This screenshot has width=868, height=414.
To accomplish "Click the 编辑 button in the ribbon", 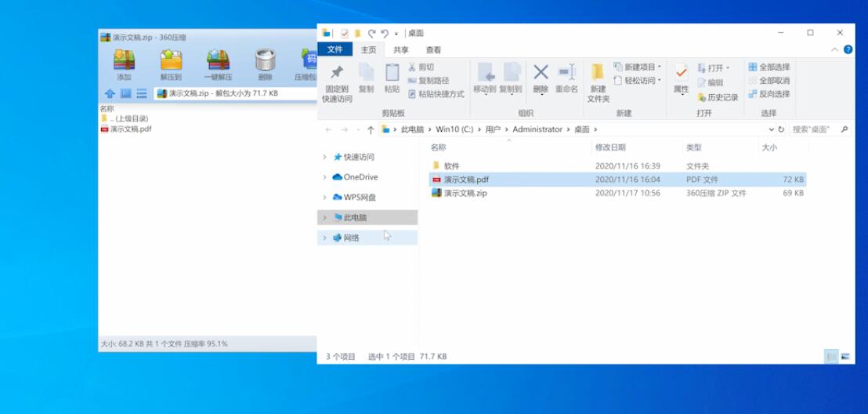I will tap(711, 82).
